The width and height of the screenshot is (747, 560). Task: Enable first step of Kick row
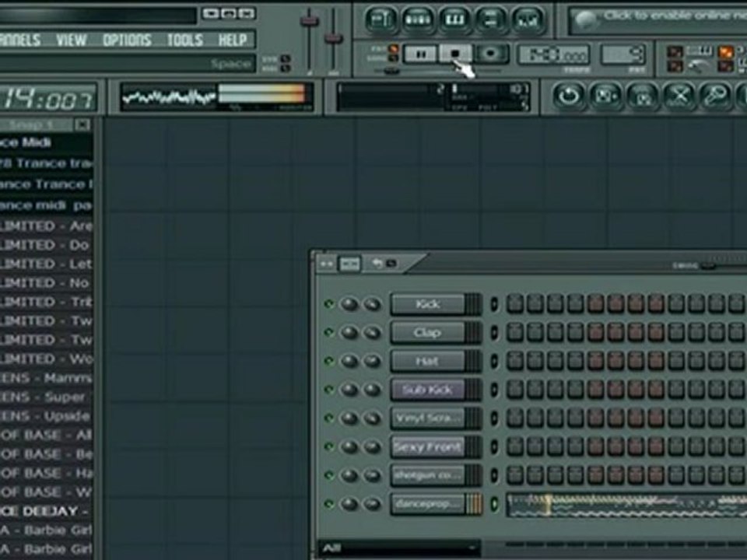pyautogui.click(x=514, y=304)
